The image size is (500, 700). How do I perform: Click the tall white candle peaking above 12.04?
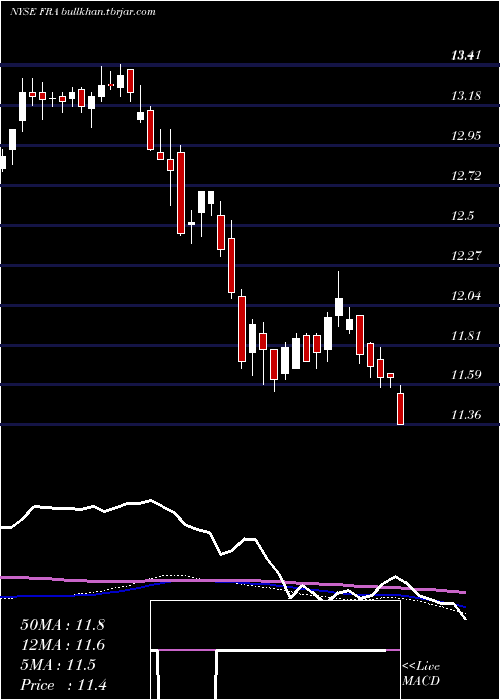(339, 299)
